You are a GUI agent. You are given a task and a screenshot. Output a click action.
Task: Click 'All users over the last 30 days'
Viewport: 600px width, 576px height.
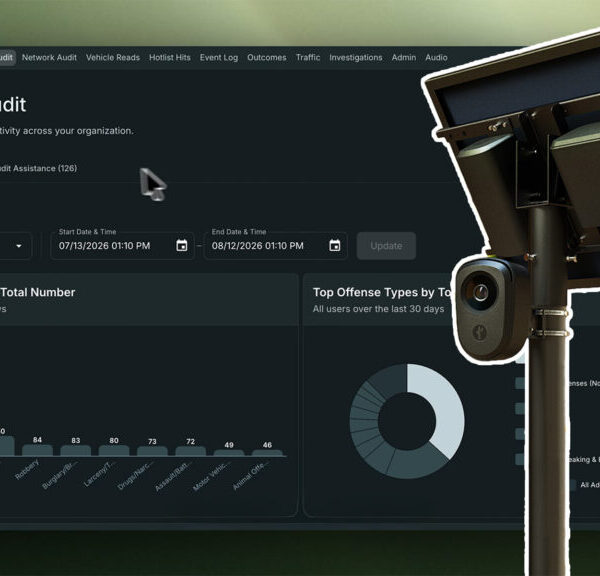(x=378, y=309)
